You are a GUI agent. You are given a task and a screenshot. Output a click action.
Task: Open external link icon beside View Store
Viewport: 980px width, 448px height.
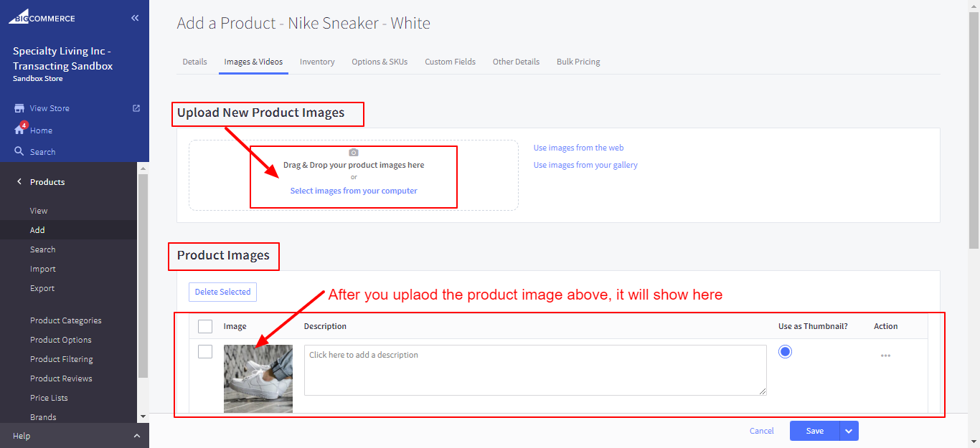(x=136, y=108)
